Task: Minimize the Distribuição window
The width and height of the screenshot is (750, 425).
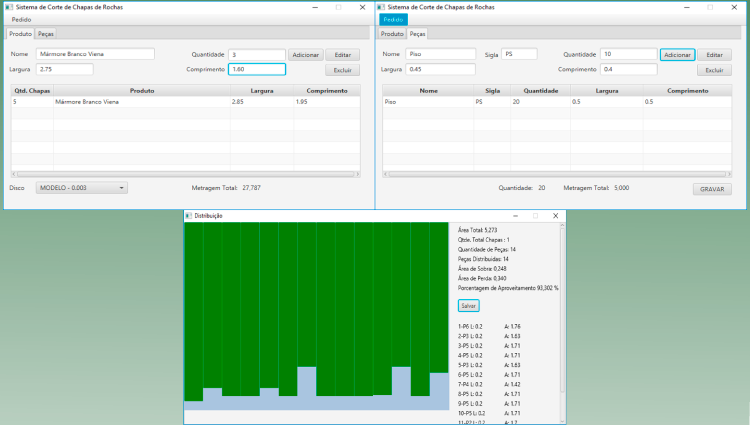Action: coord(513,216)
